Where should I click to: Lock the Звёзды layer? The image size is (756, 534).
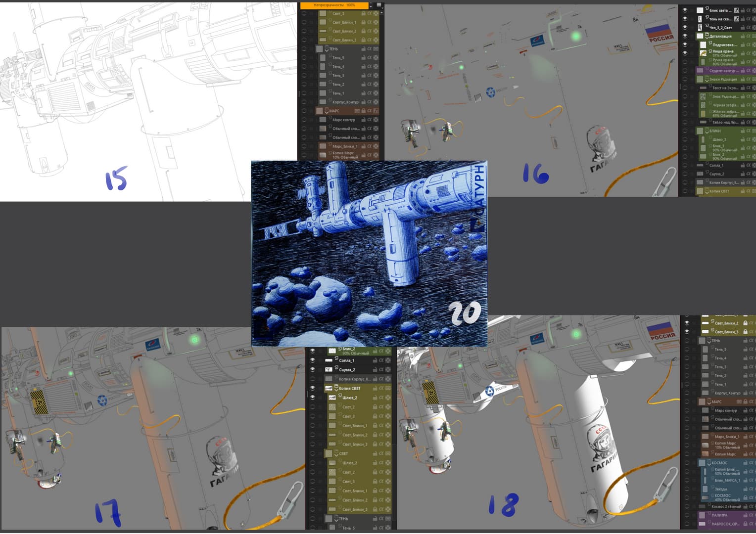(745, 489)
